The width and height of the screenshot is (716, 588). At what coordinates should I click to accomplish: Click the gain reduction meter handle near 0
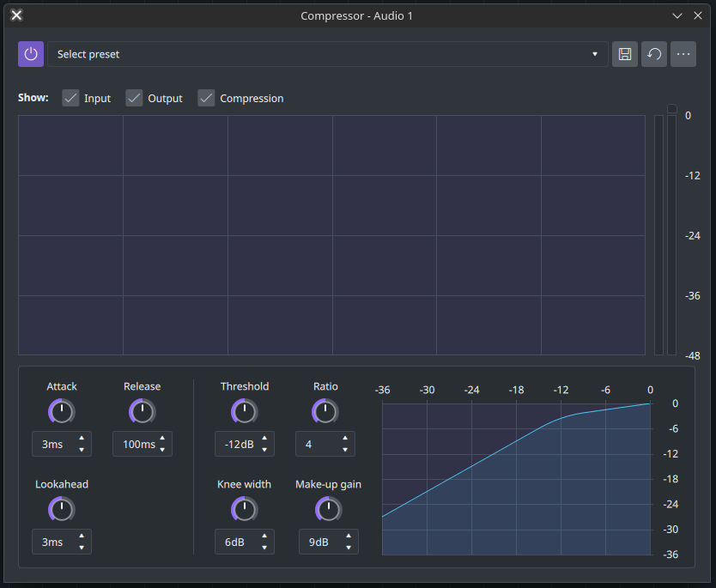671,108
